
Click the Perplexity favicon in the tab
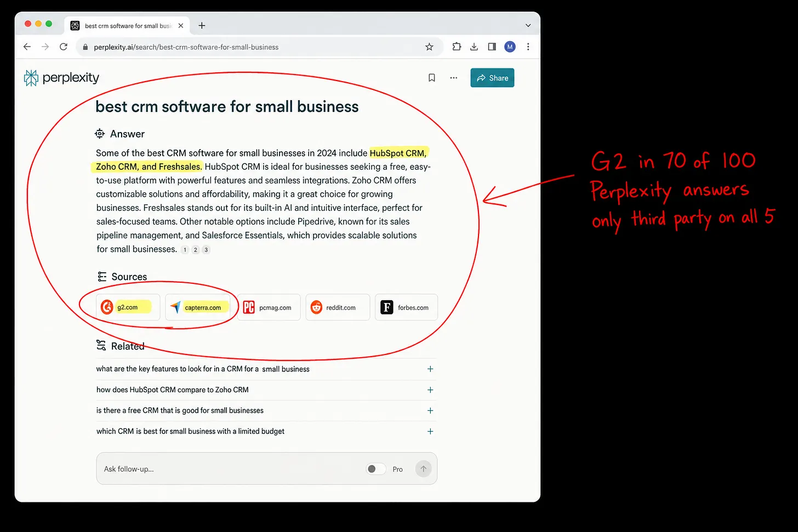point(75,26)
